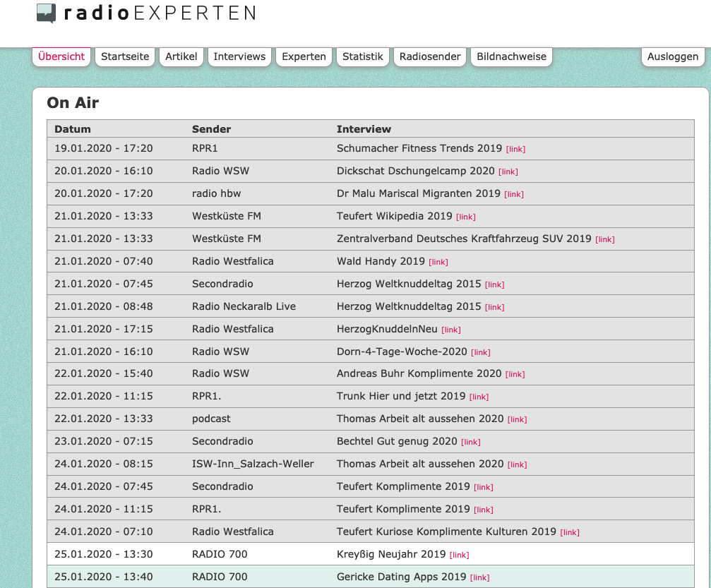Select date 23.01.2020 - 07:15
711x588 pixels.
click(103, 441)
